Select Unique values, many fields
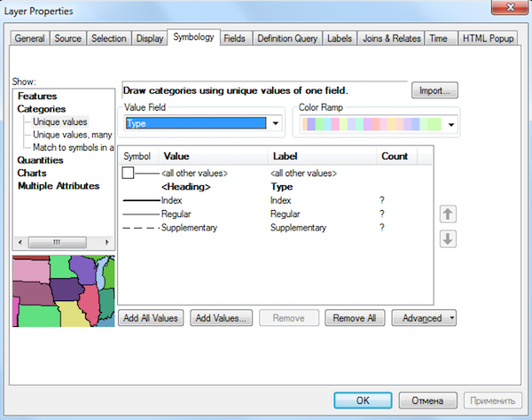The height and width of the screenshot is (420, 532). pyautogui.click(x=73, y=135)
